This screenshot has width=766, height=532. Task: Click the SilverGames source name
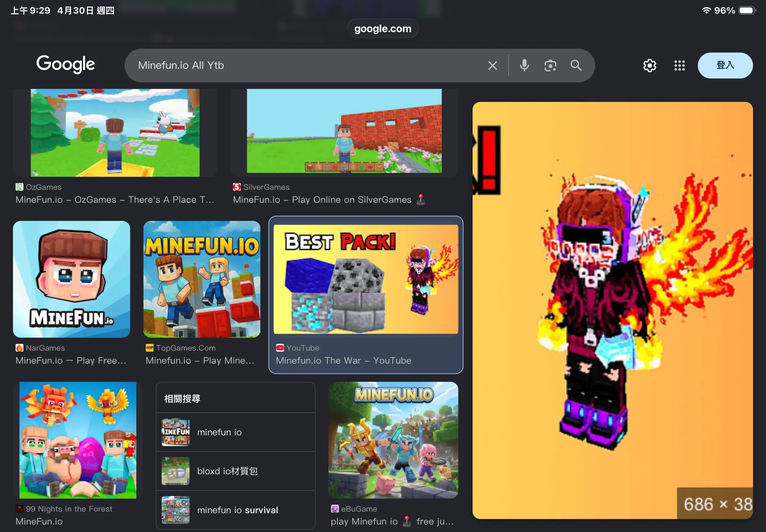tap(266, 187)
